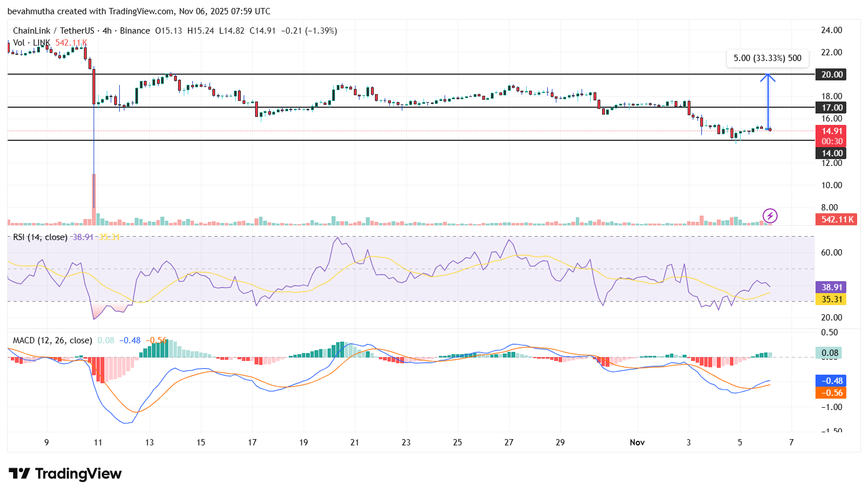Image resolution: width=868 pixels, height=495 pixels.
Task: Select the red 14.91 current price label
Action: (x=831, y=131)
